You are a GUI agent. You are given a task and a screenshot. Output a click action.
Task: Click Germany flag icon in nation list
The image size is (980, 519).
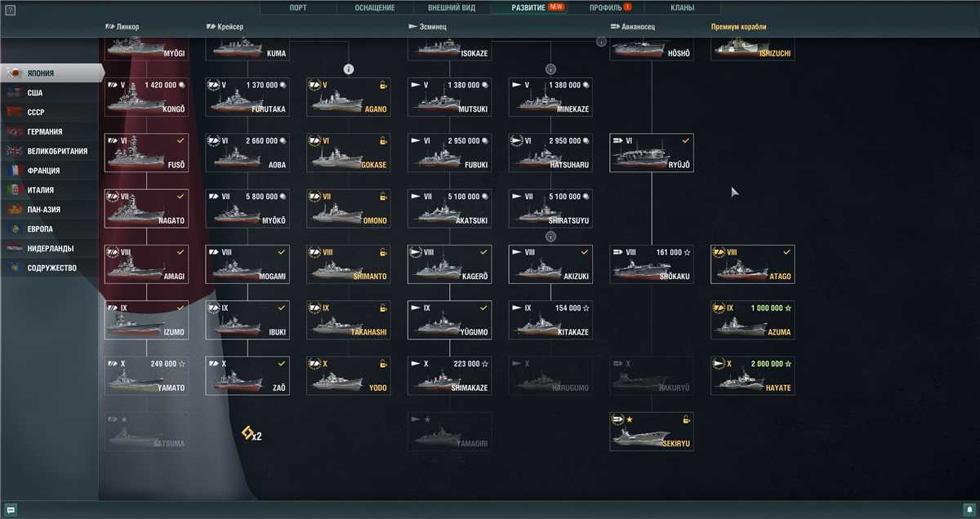click(x=14, y=131)
